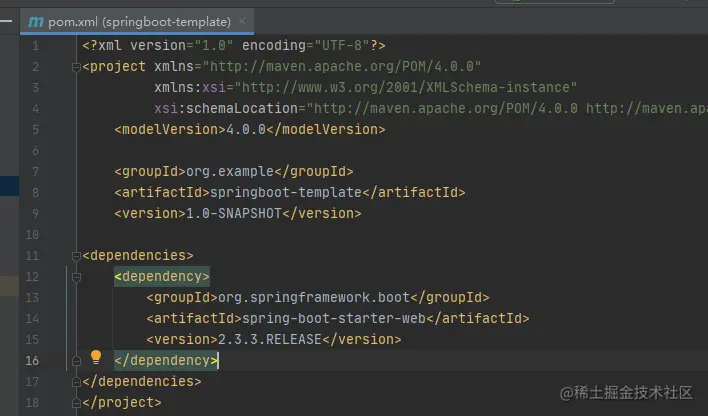Click line number 13 in the gutter
Screen dimensions: 708x416
[x=32, y=298]
